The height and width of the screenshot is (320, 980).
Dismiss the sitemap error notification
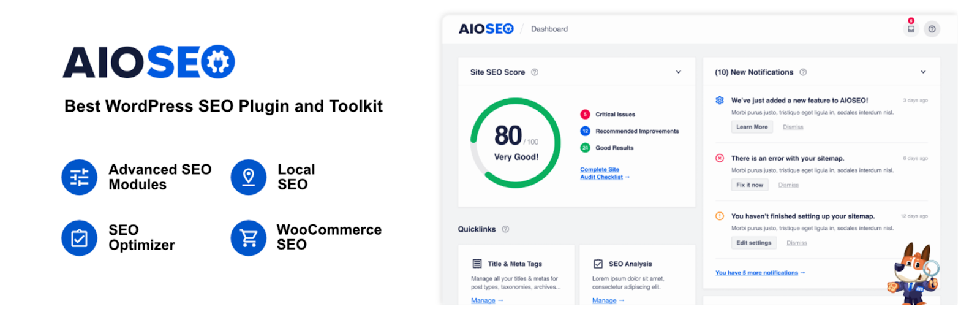pyautogui.click(x=788, y=185)
